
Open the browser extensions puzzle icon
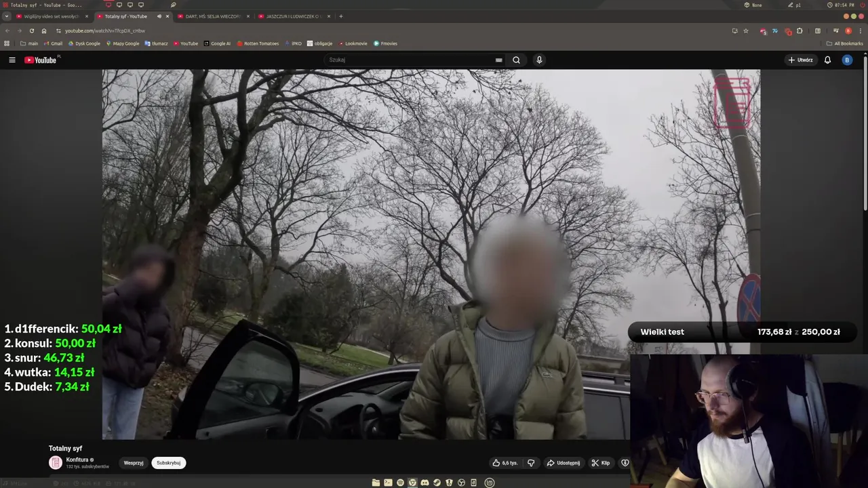tap(800, 30)
